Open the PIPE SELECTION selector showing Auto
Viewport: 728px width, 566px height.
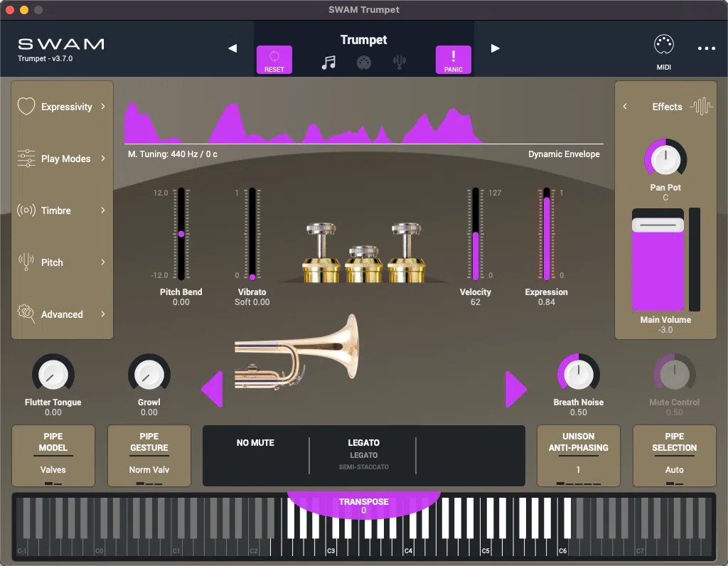[x=674, y=456]
